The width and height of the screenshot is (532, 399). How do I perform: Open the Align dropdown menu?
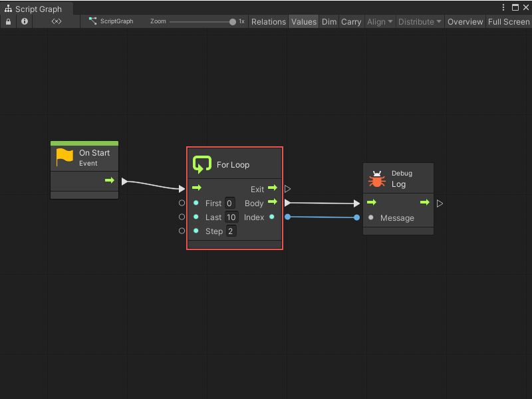[379, 21]
